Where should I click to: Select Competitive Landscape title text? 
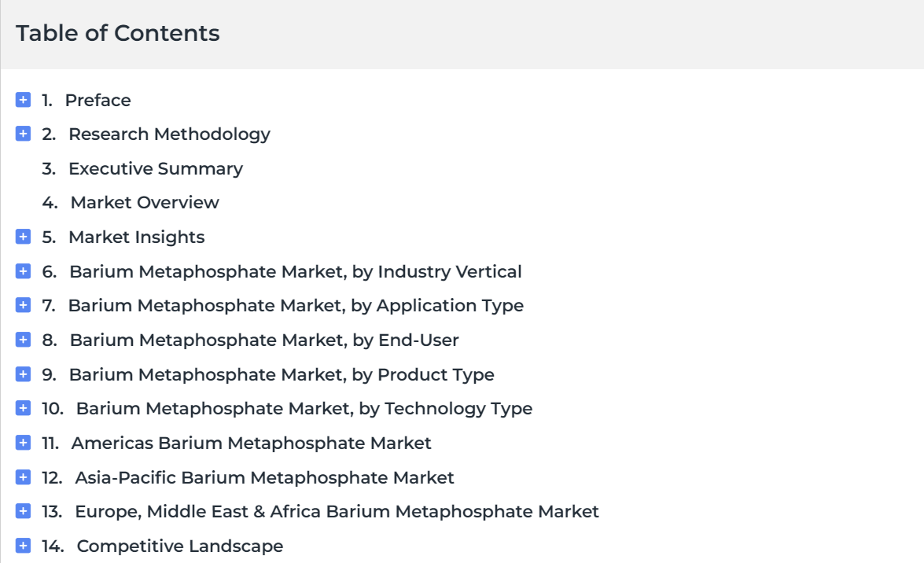[x=180, y=546]
